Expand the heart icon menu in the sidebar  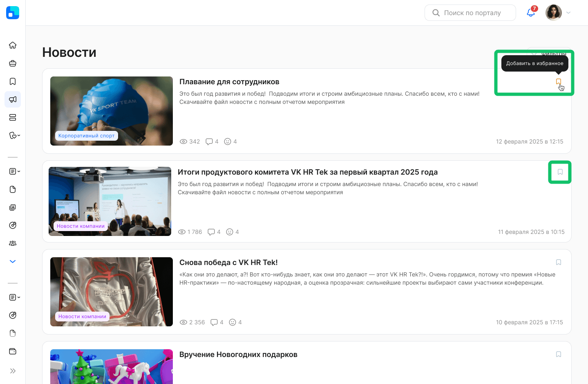click(x=14, y=135)
